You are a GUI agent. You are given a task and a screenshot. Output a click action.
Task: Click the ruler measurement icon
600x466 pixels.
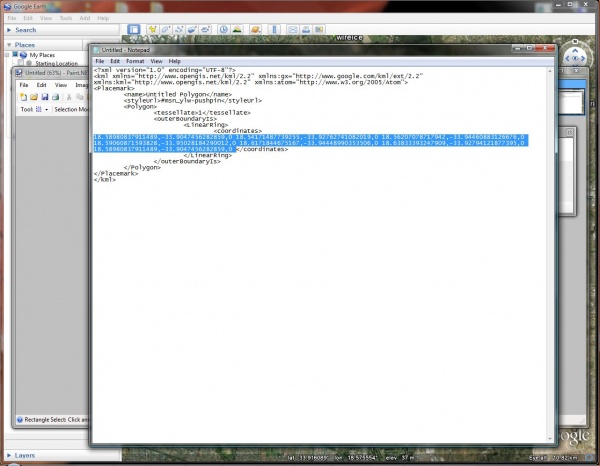point(274,29)
